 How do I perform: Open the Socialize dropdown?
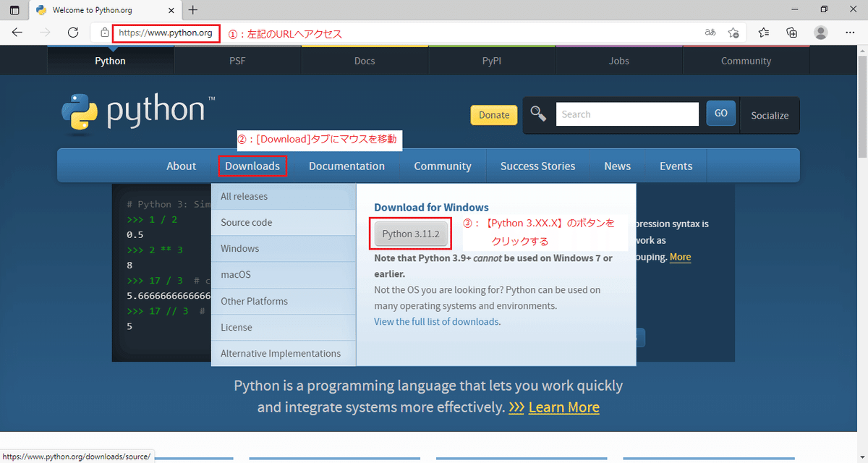(770, 115)
